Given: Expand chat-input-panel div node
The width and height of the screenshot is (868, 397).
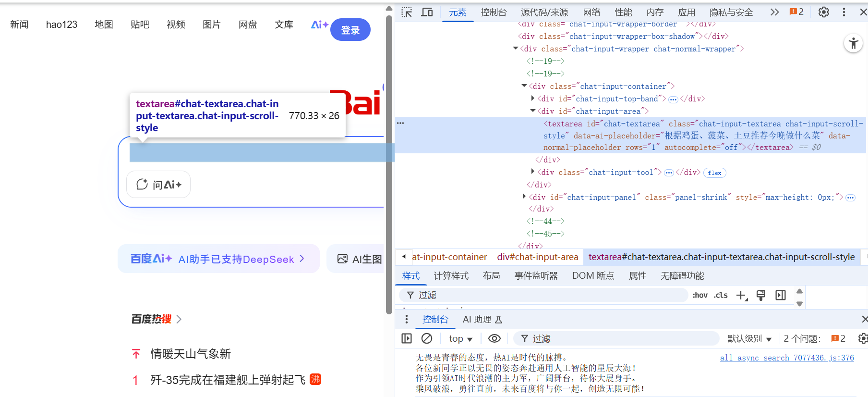Looking at the screenshot, I should [524, 197].
